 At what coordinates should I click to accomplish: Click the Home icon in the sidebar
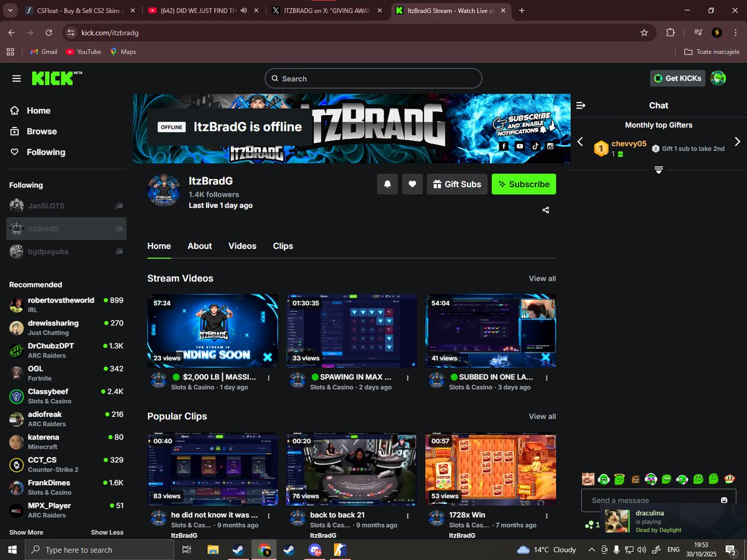coord(15,111)
